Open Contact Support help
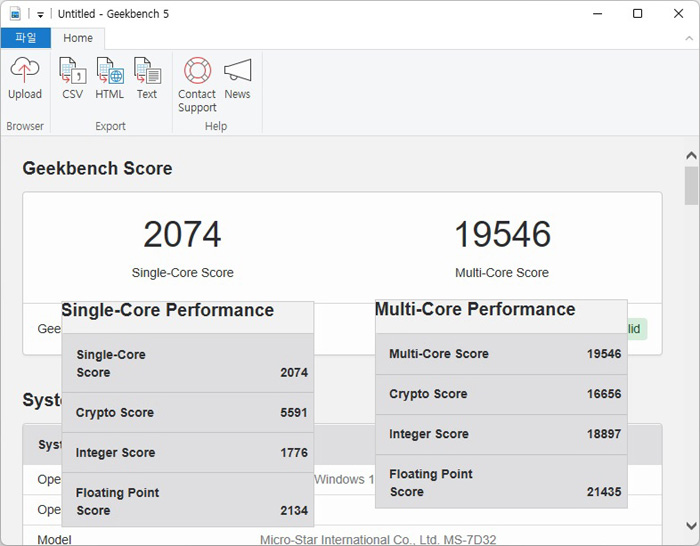The width and height of the screenshot is (700, 546). pos(197,85)
